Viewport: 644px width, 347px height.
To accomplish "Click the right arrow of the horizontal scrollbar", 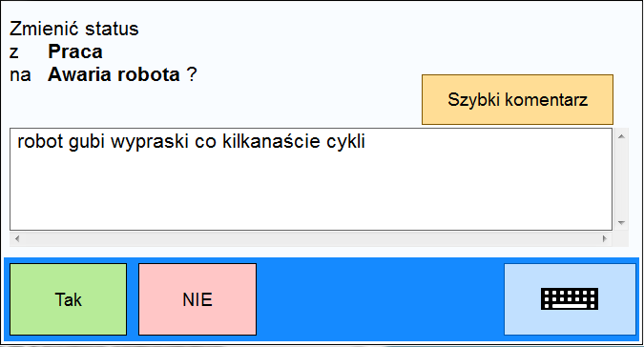I will coord(605,238).
